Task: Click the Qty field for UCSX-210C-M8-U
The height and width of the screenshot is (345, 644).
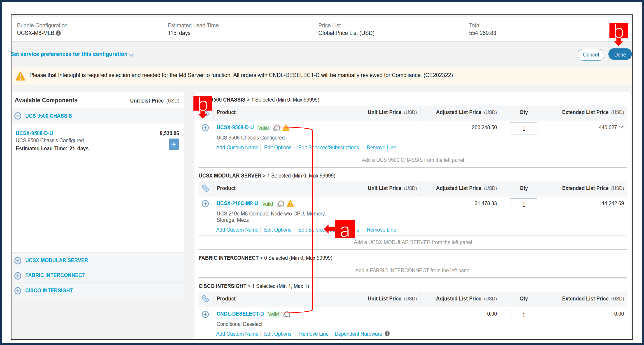Action: pos(523,204)
